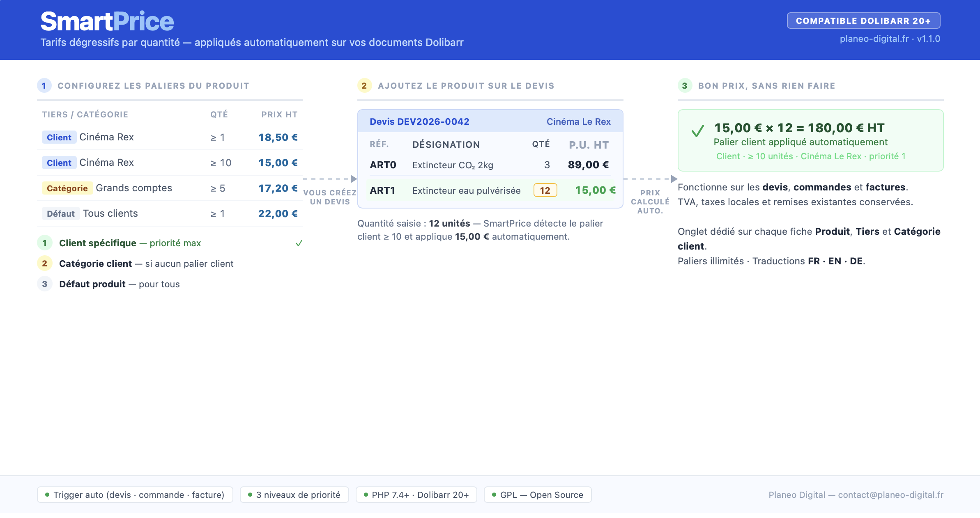
Task: Click the ART0 reference
Action: [383, 165]
